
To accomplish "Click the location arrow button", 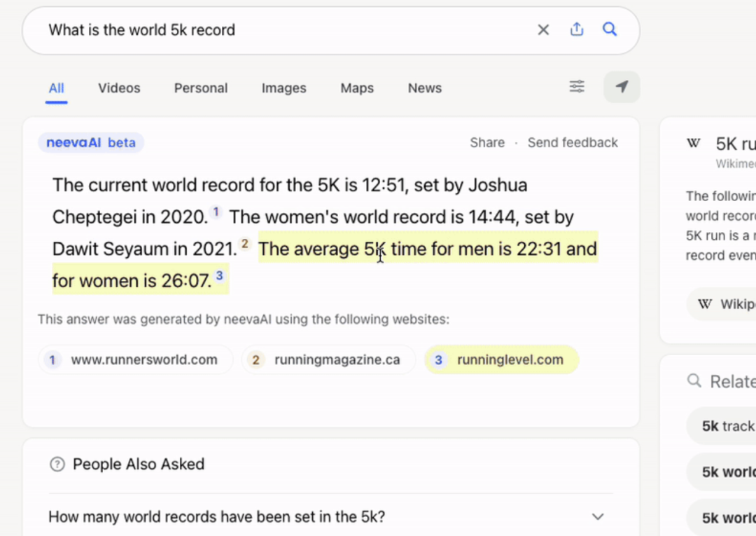I will tap(622, 87).
